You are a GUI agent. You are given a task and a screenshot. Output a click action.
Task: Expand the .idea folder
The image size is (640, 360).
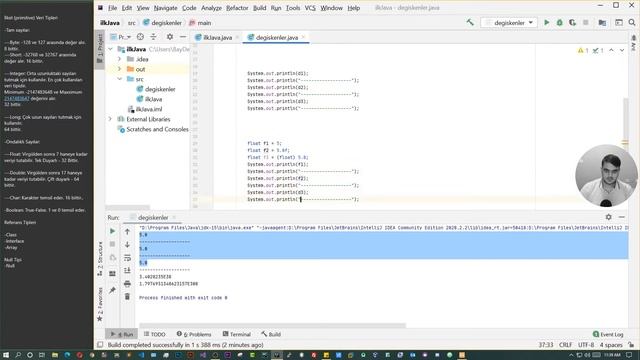point(120,59)
